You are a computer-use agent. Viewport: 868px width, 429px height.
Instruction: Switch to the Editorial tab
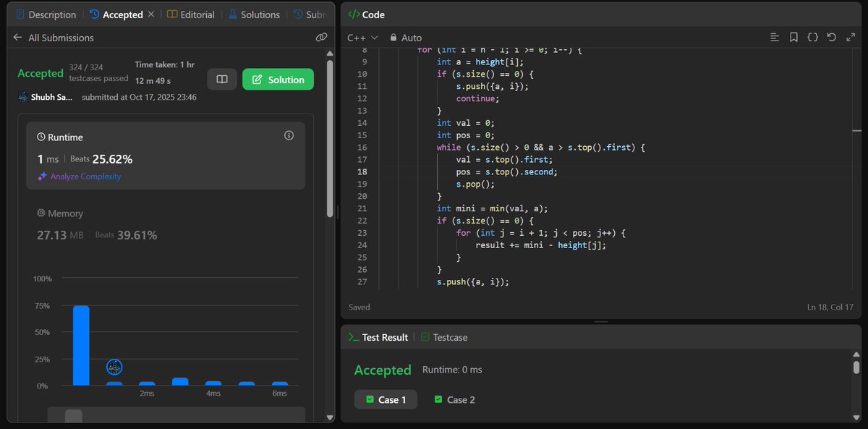click(x=190, y=14)
